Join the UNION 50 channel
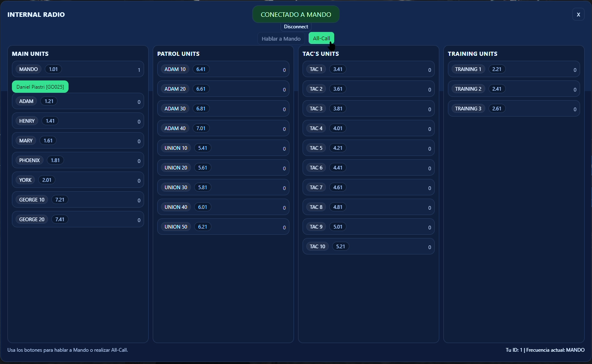Image resolution: width=592 pixels, height=364 pixels. 223,227
